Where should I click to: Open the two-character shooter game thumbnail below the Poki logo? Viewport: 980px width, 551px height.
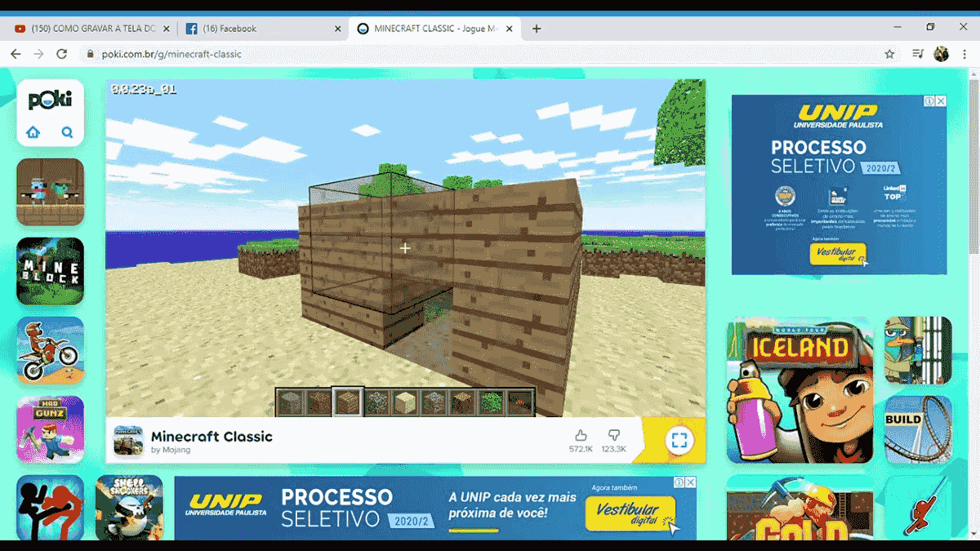click(x=50, y=192)
